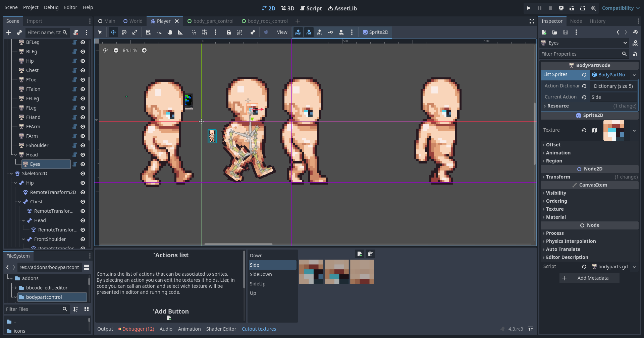
Task: Lock the selected node with padlock icon
Action: pyautogui.click(x=228, y=32)
